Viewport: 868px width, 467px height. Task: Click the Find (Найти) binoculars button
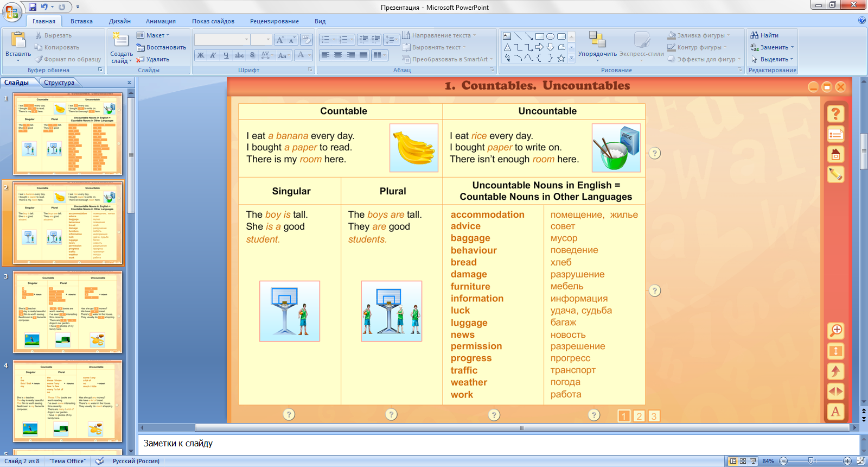(764, 35)
